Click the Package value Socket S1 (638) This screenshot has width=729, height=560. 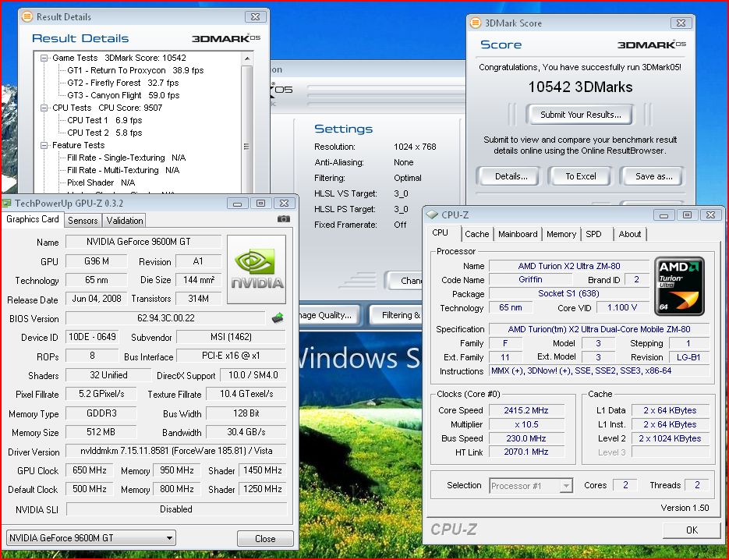[569, 293]
